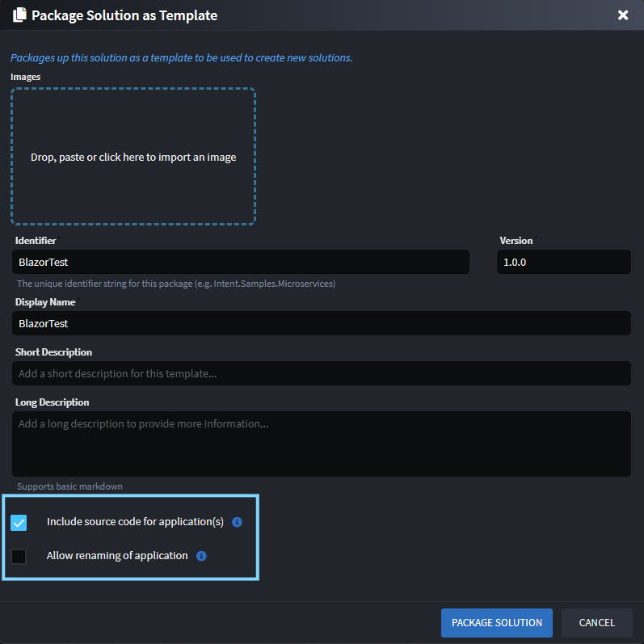Focus the Identifier field containing BlazorTest
Viewport: 644px width, 644px height.
pyautogui.click(x=241, y=262)
